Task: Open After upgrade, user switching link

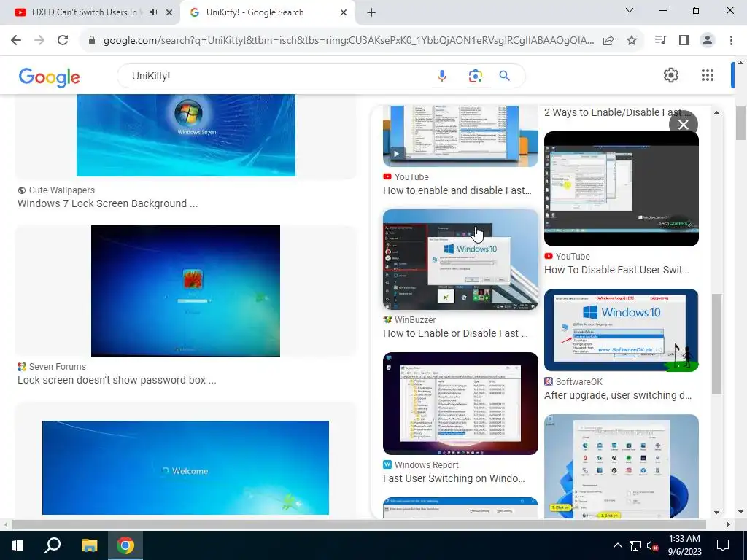Action: tap(618, 395)
